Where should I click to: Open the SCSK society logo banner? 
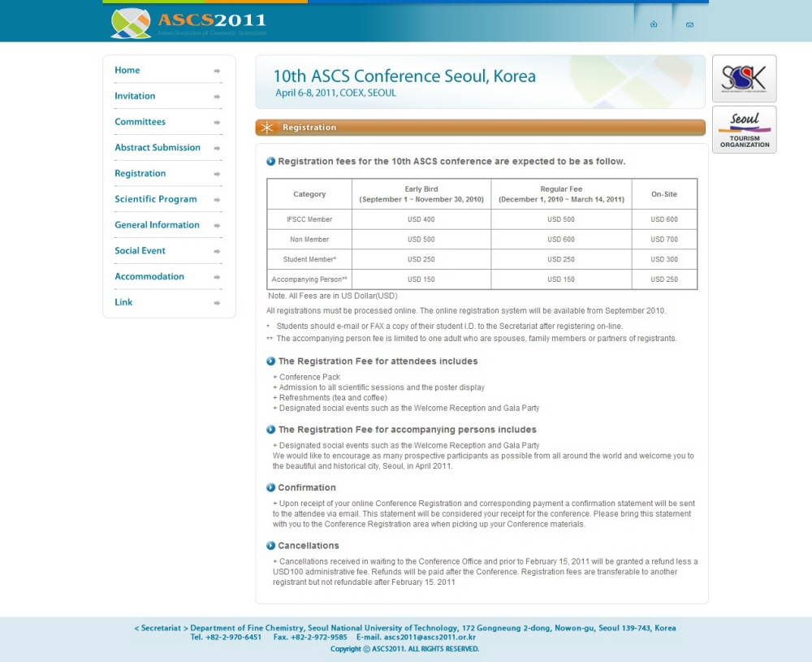coord(744,78)
